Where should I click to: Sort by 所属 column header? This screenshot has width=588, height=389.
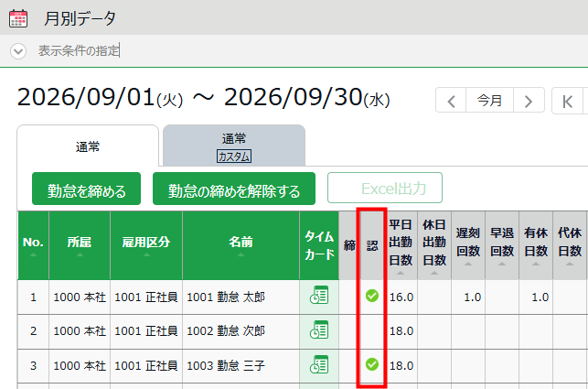[80, 245]
